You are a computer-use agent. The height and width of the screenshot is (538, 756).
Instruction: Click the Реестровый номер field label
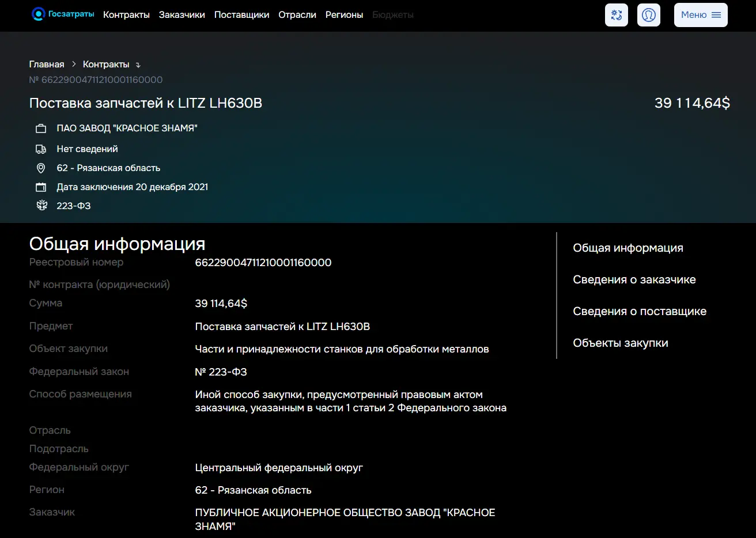[77, 262]
